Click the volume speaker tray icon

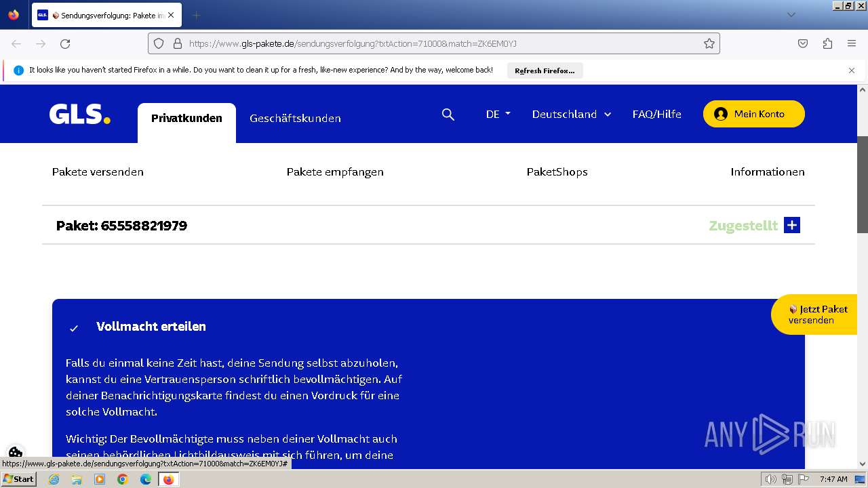point(771,479)
